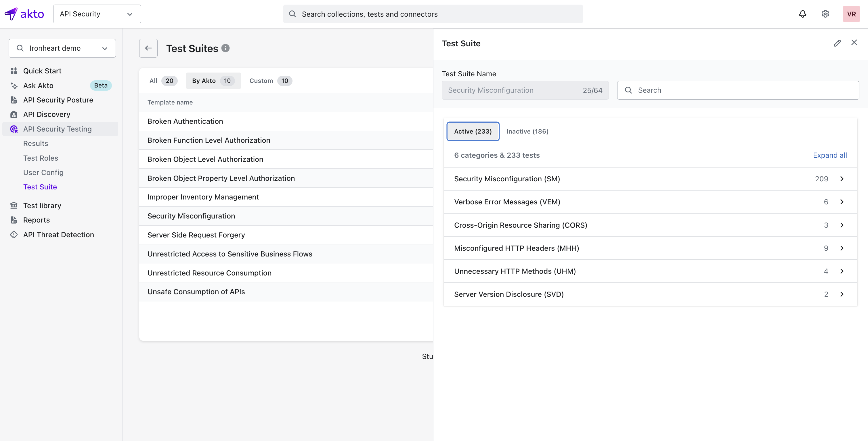868x441 pixels.
Task: Open the Broken Authentication test suite row
Action: (185, 121)
